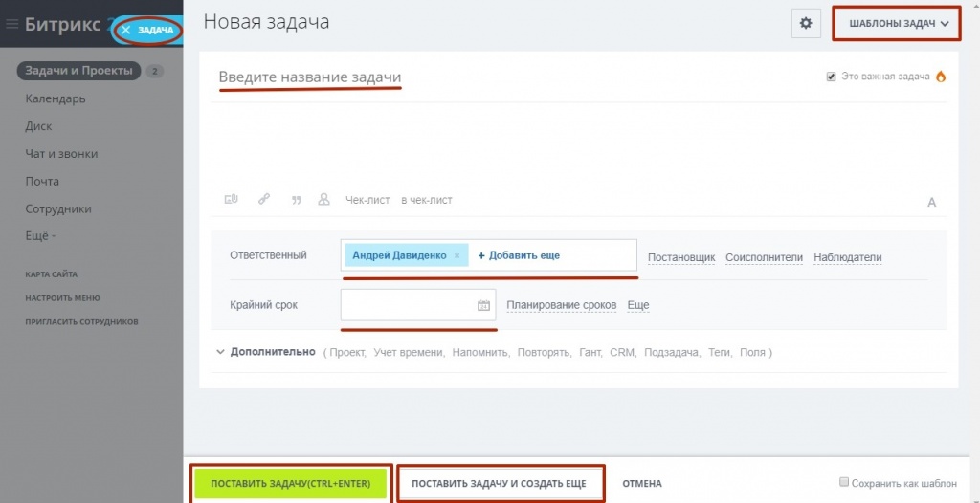Expand 'Ещё' in the left sidebar
The width and height of the screenshot is (980, 503).
(40, 236)
